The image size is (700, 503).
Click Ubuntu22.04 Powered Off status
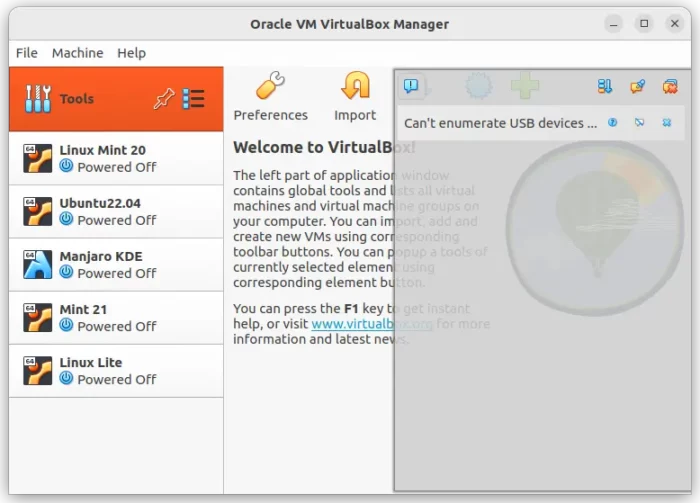pos(108,220)
